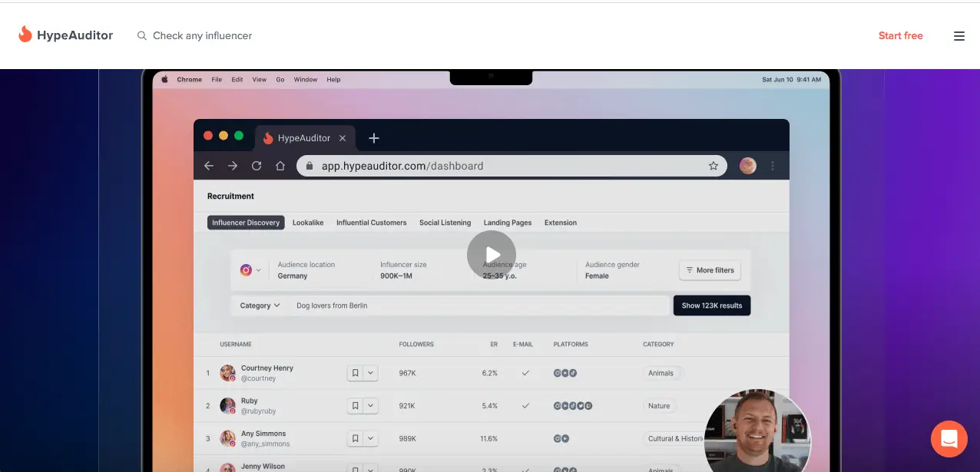Bookmark Ruby

pos(355,406)
